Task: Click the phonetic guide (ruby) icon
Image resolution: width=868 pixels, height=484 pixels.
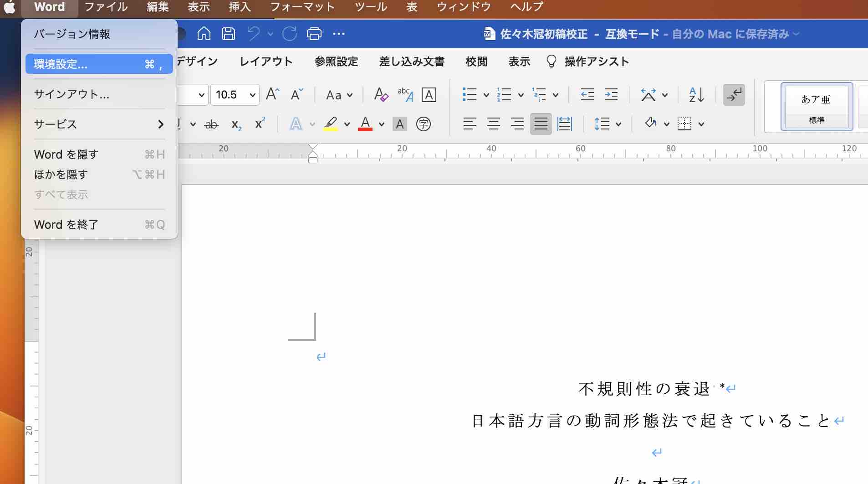Action: pos(405,94)
